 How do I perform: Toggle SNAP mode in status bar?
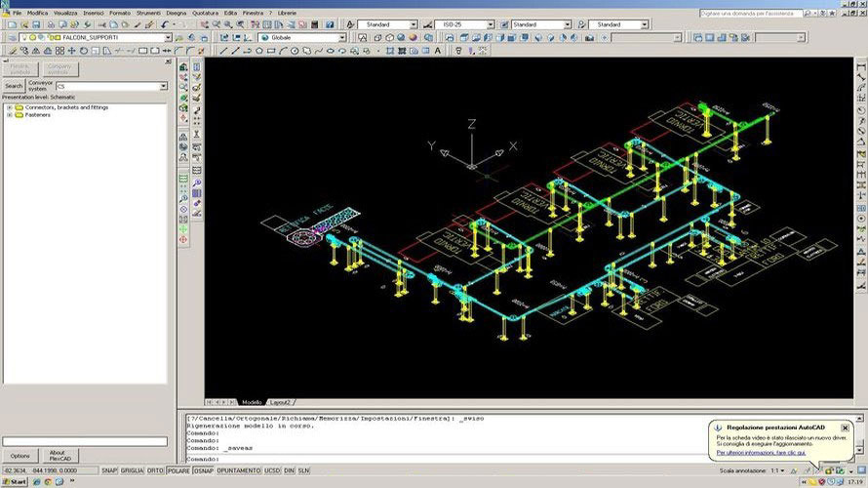pyautogui.click(x=109, y=470)
